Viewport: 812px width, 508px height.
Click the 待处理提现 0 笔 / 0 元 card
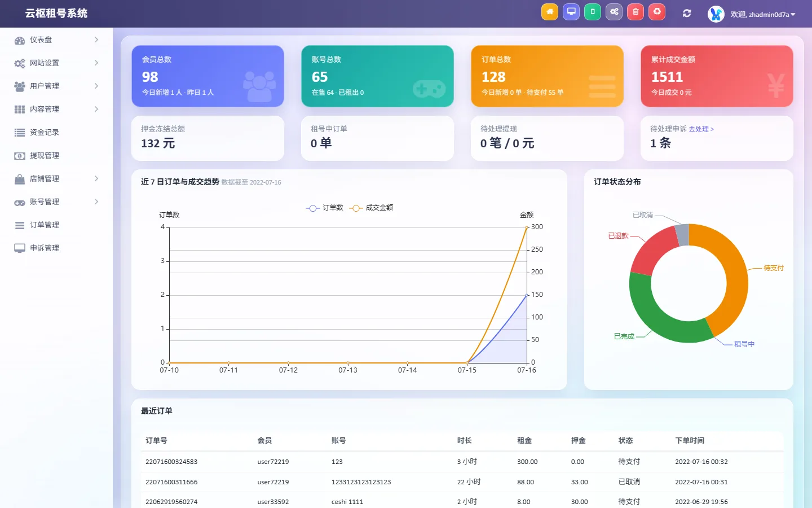click(547, 138)
